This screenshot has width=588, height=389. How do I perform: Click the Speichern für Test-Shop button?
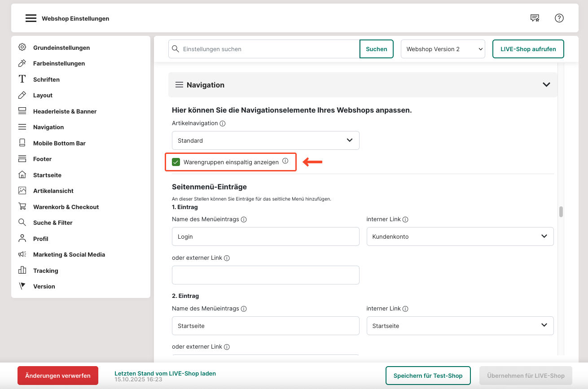point(427,376)
